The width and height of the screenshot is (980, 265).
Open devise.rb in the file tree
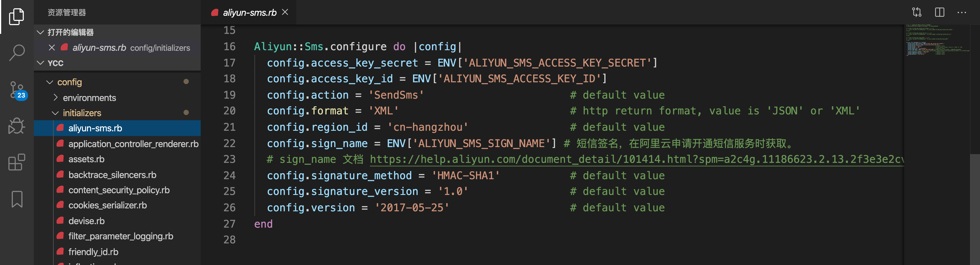(86, 221)
